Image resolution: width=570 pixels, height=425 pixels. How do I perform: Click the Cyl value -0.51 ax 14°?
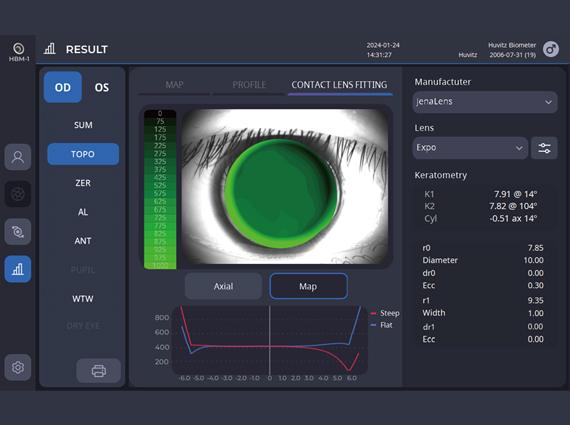pyautogui.click(x=513, y=218)
